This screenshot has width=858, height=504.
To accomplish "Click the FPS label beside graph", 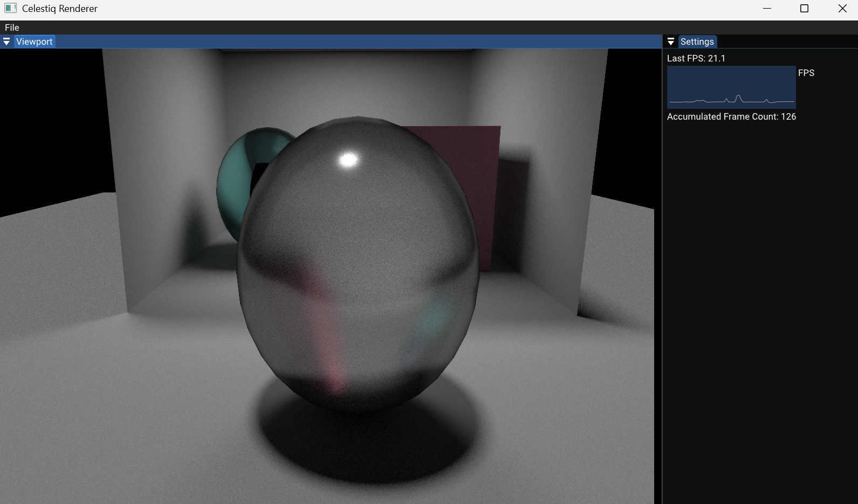I will tap(806, 73).
